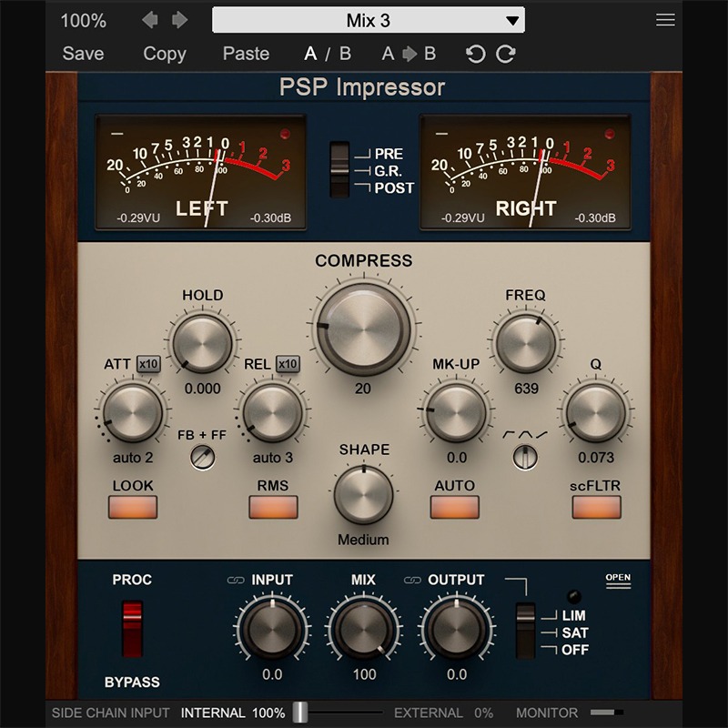The width and height of the screenshot is (728, 728).
Task: Undo the last change
Action: point(475,54)
